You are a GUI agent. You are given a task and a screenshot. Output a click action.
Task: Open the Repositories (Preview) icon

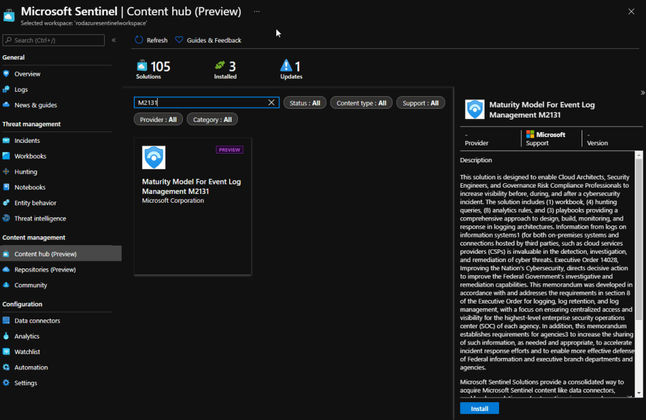coord(6,270)
